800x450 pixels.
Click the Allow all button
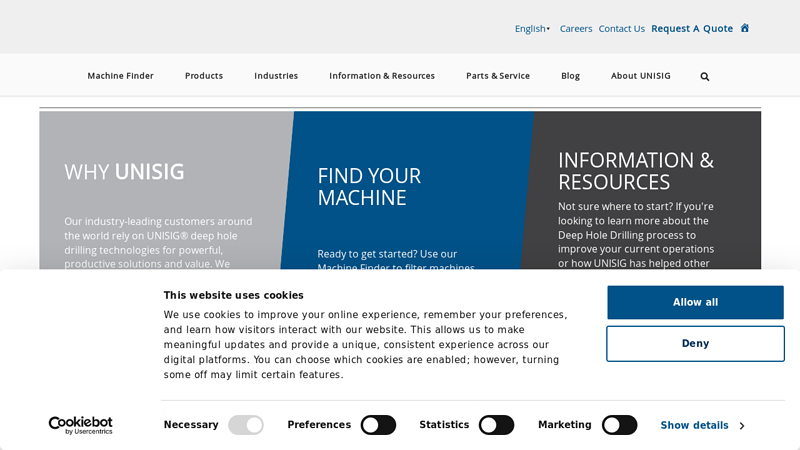tap(695, 302)
